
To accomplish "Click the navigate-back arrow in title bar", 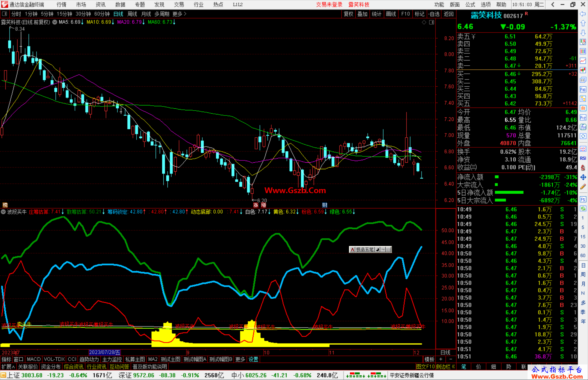I will [553, 5].
